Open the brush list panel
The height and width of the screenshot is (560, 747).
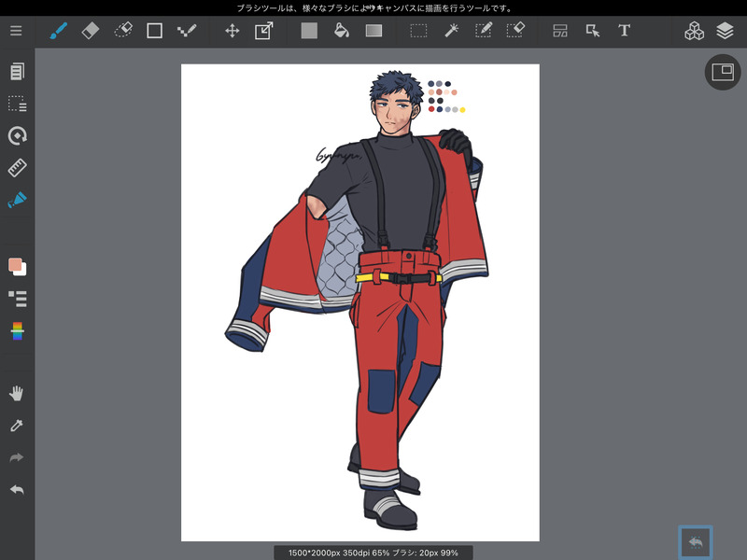[17, 299]
